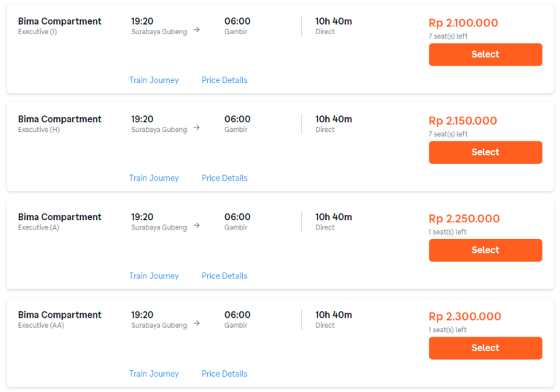The width and height of the screenshot is (560, 392).
Task: Show Price Details for Executive (A)
Action: (x=225, y=276)
